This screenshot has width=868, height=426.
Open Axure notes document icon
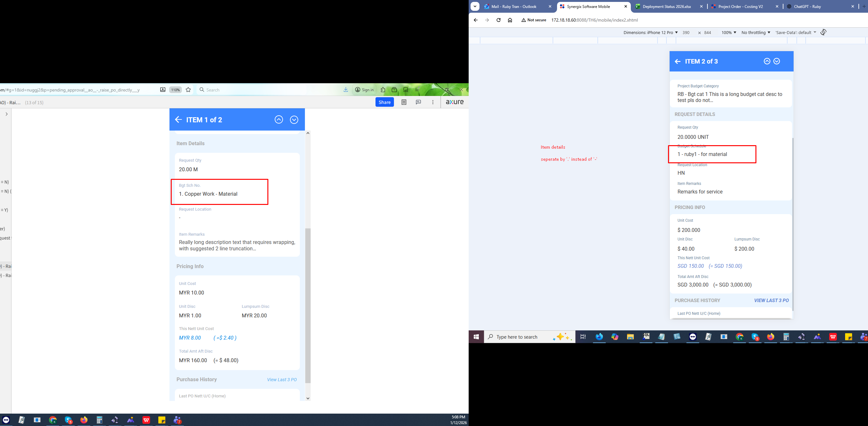(404, 102)
